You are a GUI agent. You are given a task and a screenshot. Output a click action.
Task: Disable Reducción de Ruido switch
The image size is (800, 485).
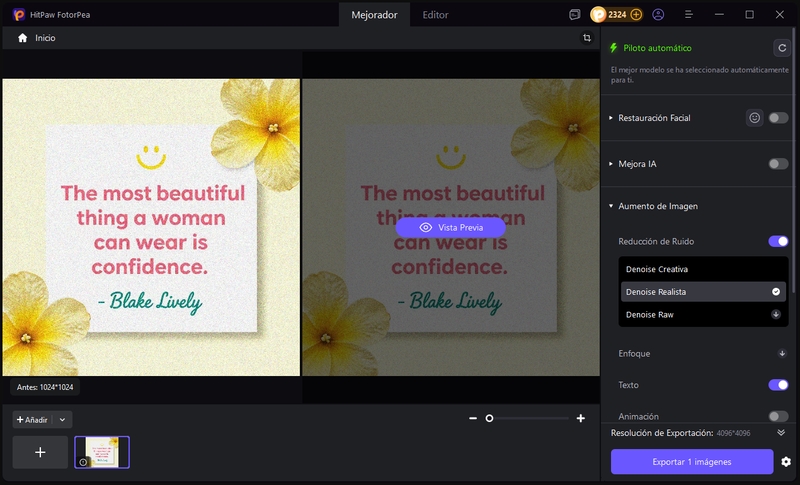point(778,241)
